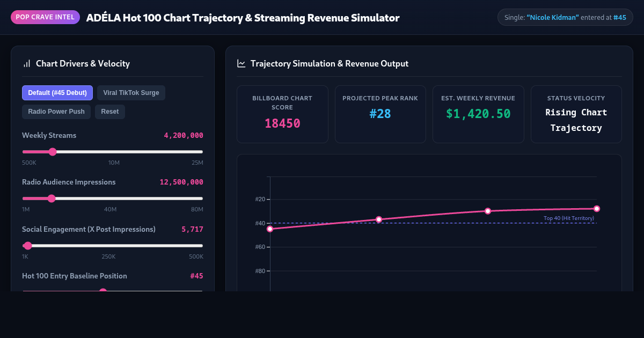The width and height of the screenshot is (644, 338).
Task: Adjust the Hot 100 Entry Baseline Position slider
Action: (113, 291)
